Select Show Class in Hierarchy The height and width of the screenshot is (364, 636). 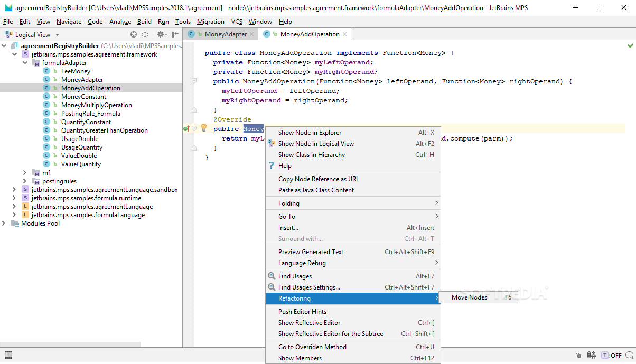pyautogui.click(x=353, y=155)
